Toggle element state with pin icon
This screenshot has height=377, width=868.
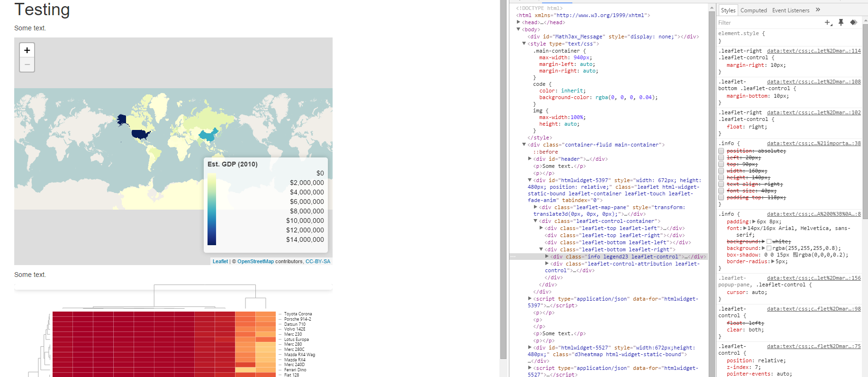point(841,22)
